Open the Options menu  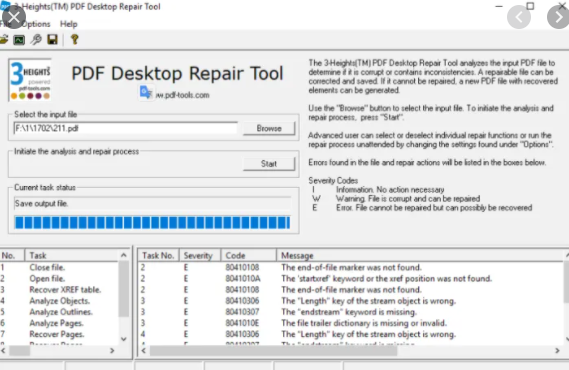click(x=36, y=24)
